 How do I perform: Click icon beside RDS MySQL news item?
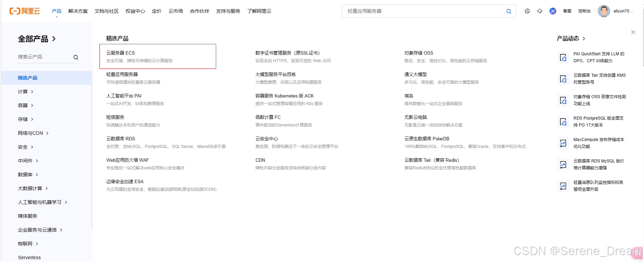click(563, 165)
